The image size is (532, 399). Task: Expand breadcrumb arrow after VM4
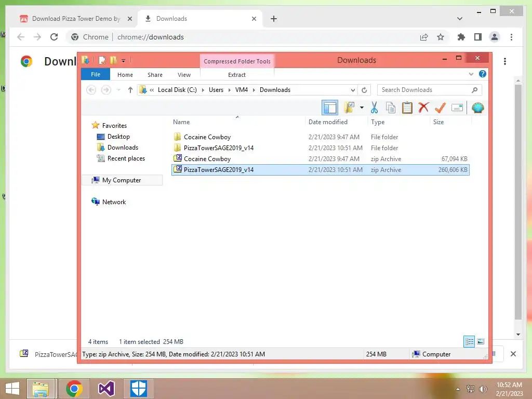(x=254, y=90)
